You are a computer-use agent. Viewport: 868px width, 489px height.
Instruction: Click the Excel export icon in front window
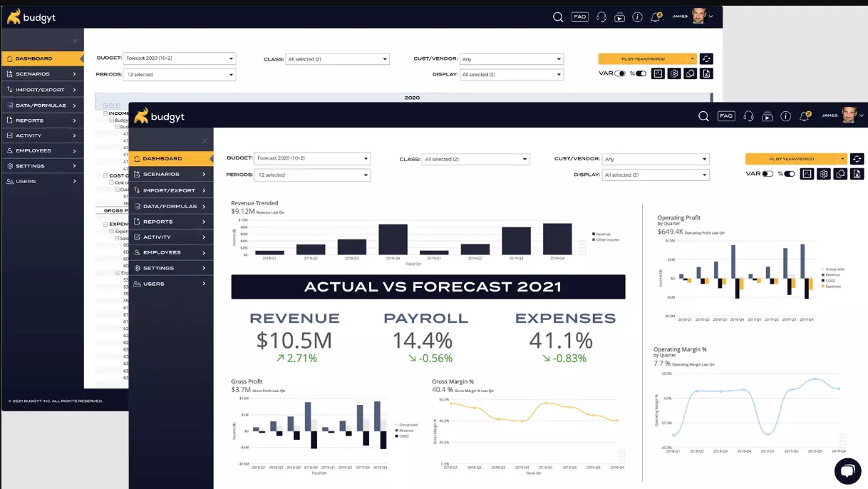pos(857,174)
